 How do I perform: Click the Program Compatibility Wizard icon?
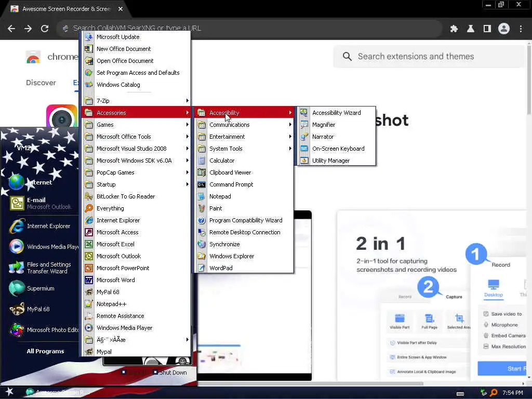click(202, 220)
